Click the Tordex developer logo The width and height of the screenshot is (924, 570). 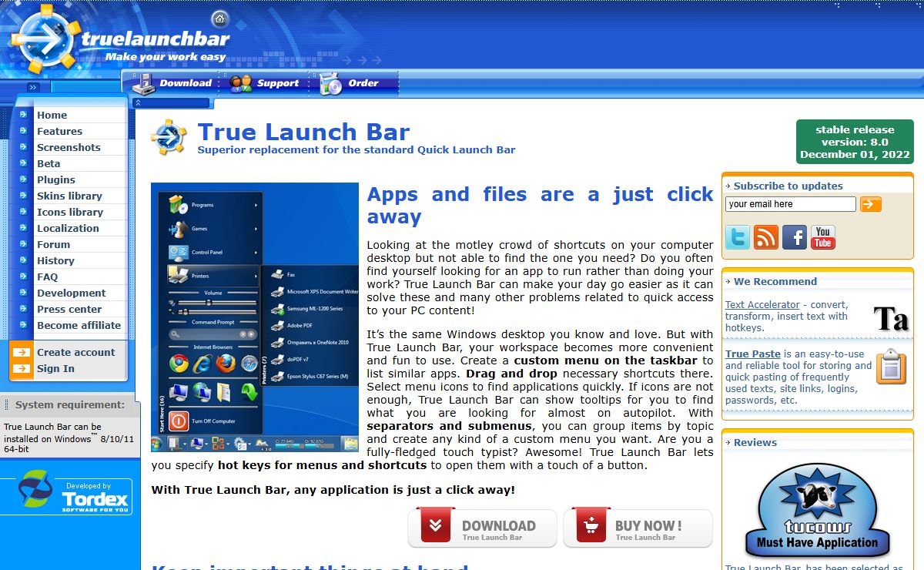75,492
